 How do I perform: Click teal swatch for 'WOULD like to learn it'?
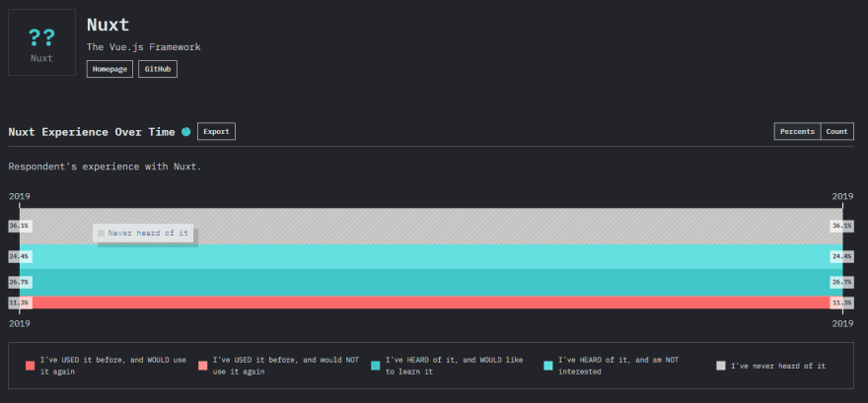(x=376, y=366)
